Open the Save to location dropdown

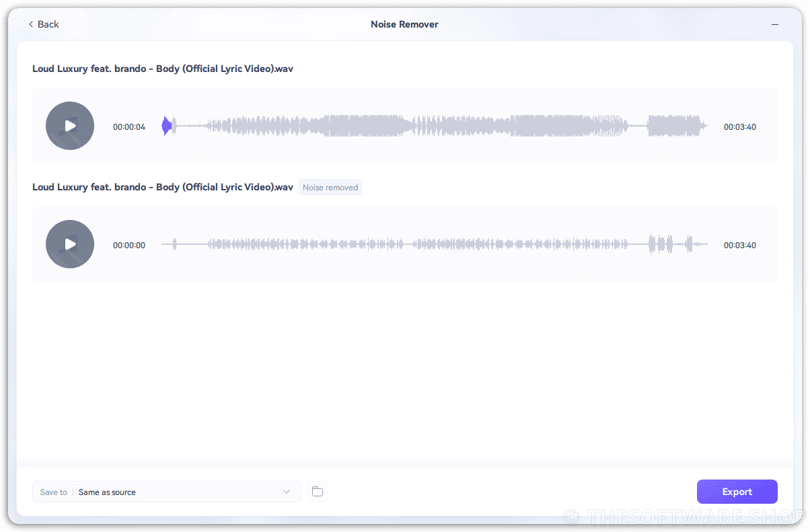coord(167,492)
